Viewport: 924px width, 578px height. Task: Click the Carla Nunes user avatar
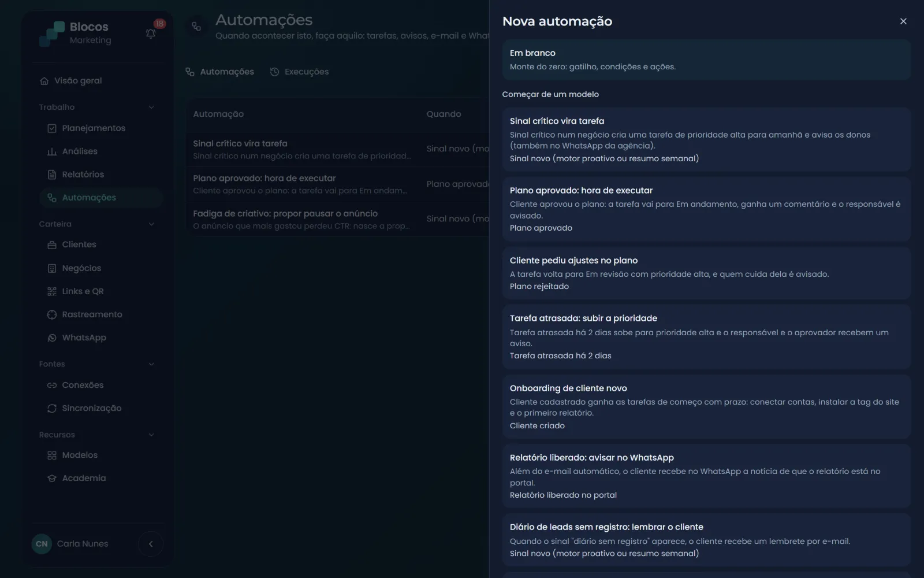(x=42, y=544)
